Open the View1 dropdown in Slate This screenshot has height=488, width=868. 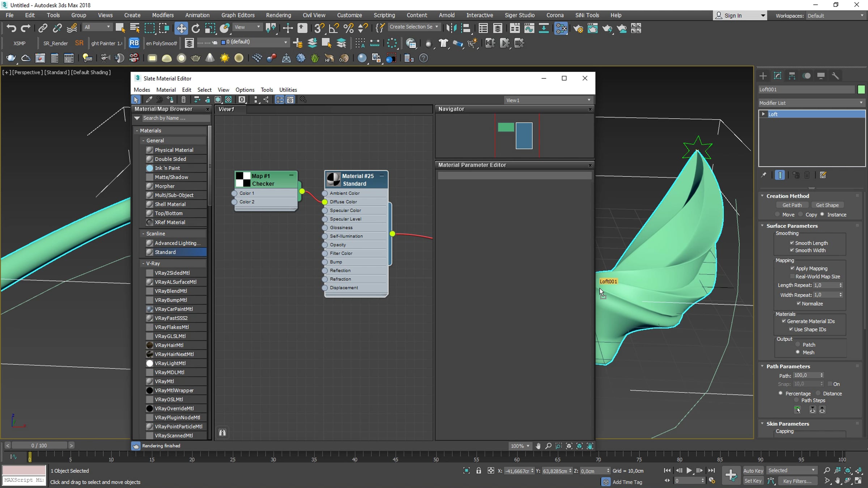[548, 100]
